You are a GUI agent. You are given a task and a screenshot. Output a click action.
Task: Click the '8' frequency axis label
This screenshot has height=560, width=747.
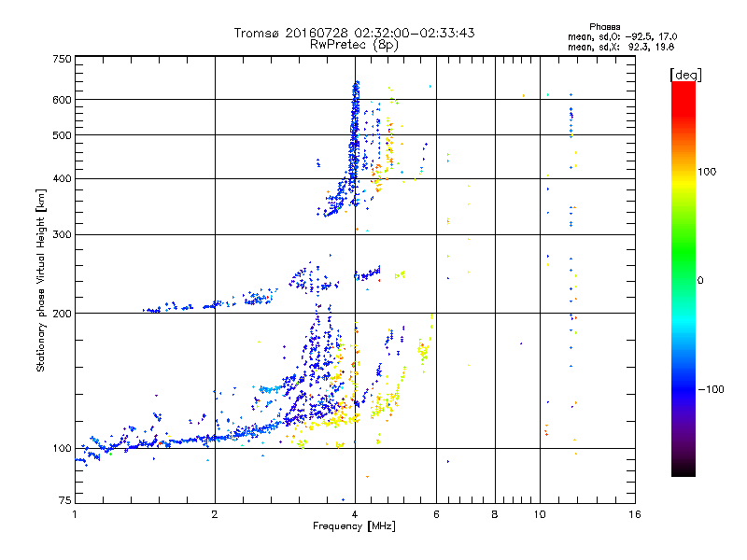point(495,514)
